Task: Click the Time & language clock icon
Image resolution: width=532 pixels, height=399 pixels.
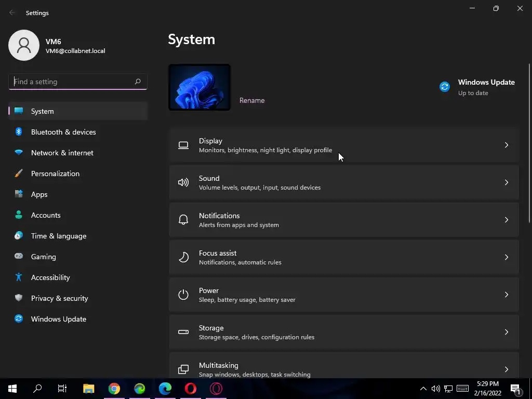Action: (19, 235)
